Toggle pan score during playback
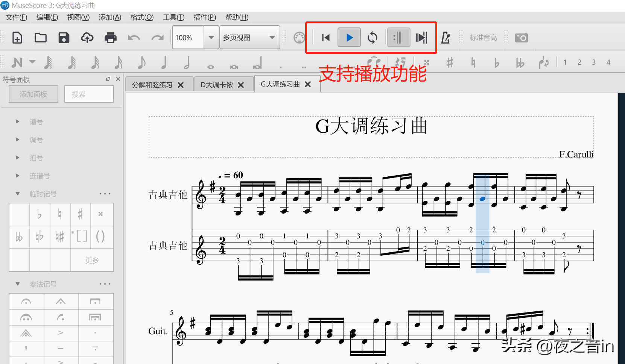Viewport: 625px width, 364px height. coord(421,38)
